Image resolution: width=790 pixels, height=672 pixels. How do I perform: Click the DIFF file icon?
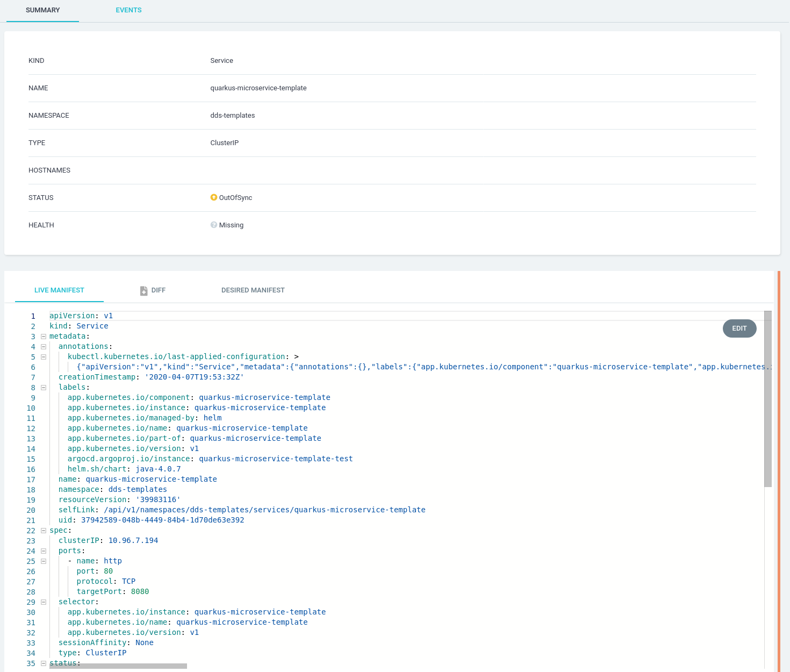143,291
